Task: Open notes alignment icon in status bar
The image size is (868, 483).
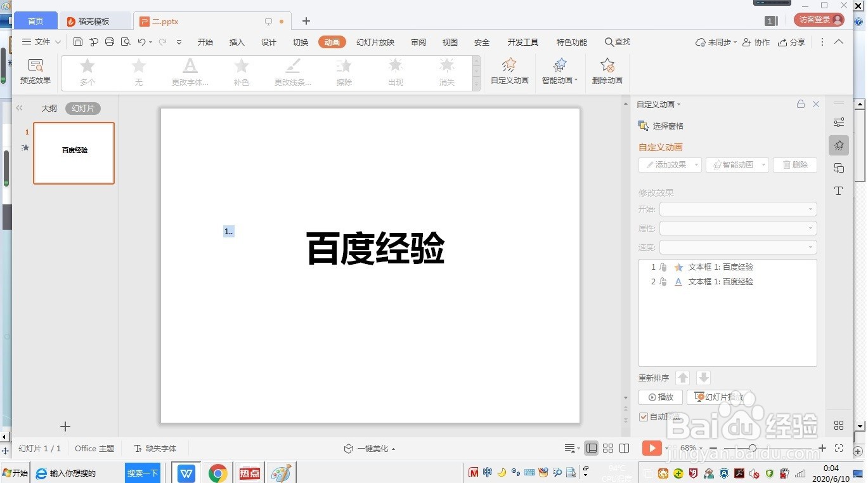Action: pos(571,448)
